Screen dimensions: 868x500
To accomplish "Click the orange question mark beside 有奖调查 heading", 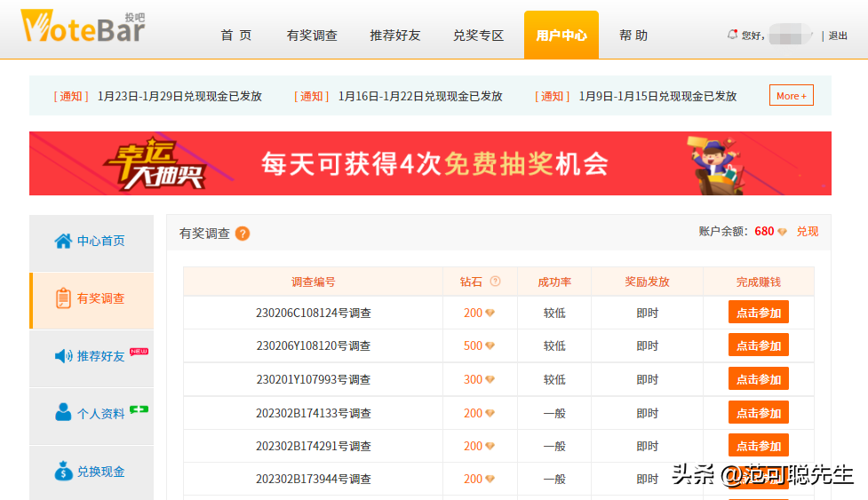I will click(x=243, y=234).
